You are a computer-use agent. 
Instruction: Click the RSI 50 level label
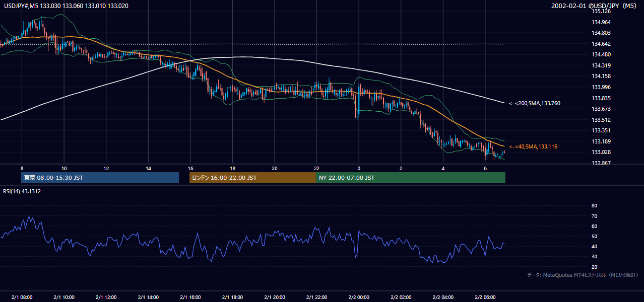[595, 236]
